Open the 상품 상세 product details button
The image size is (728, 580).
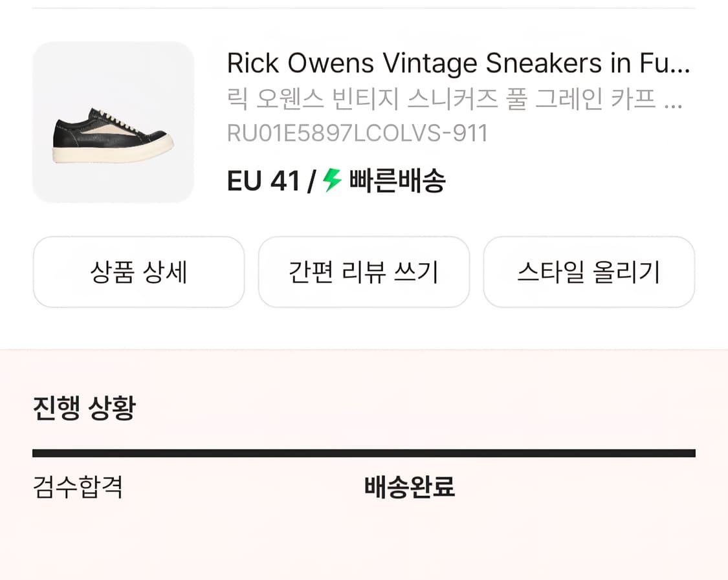tap(138, 272)
